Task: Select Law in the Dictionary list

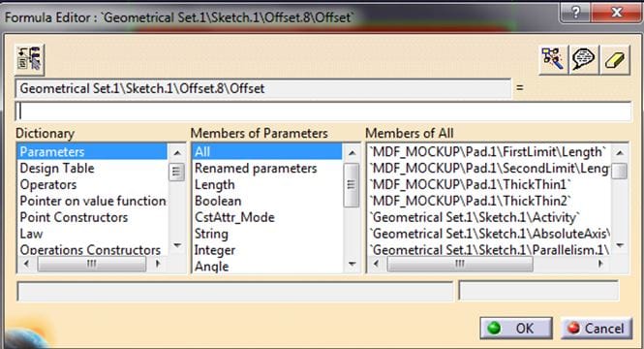Action: [31, 234]
